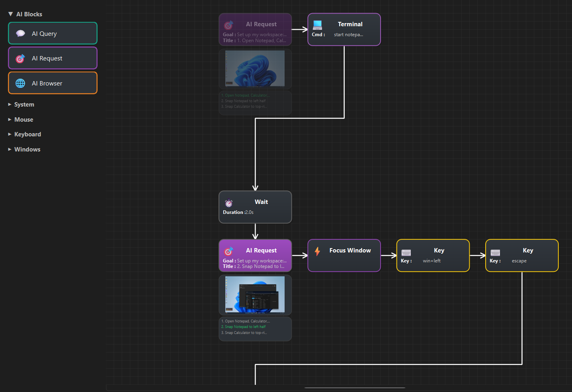Click the keyboard icon on the escape Key node
The height and width of the screenshot is (392, 572).
click(x=495, y=253)
